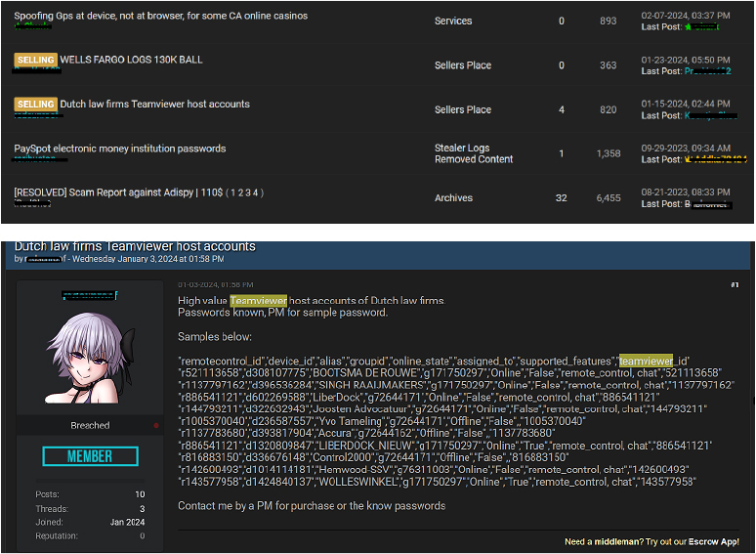
Task: Open thread 'Spoofing Gps at device' for CA casinos
Action: pos(160,16)
